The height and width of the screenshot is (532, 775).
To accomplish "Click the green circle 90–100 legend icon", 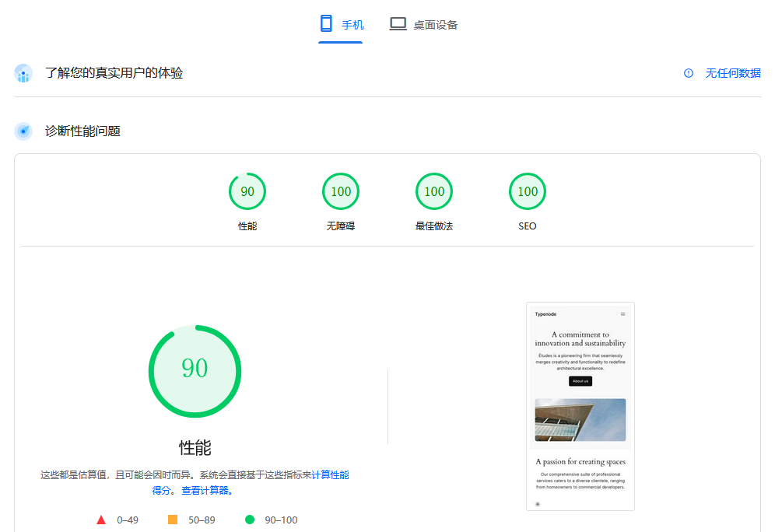I will [250, 520].
